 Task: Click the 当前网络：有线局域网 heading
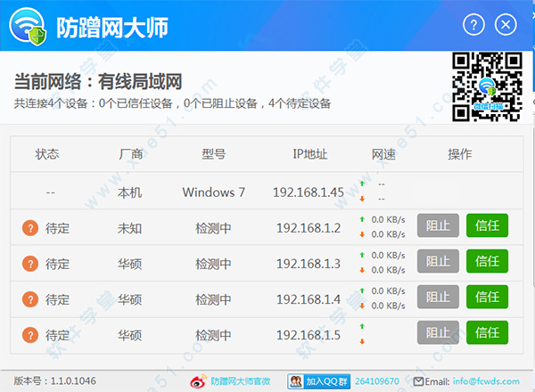[98, 82]
